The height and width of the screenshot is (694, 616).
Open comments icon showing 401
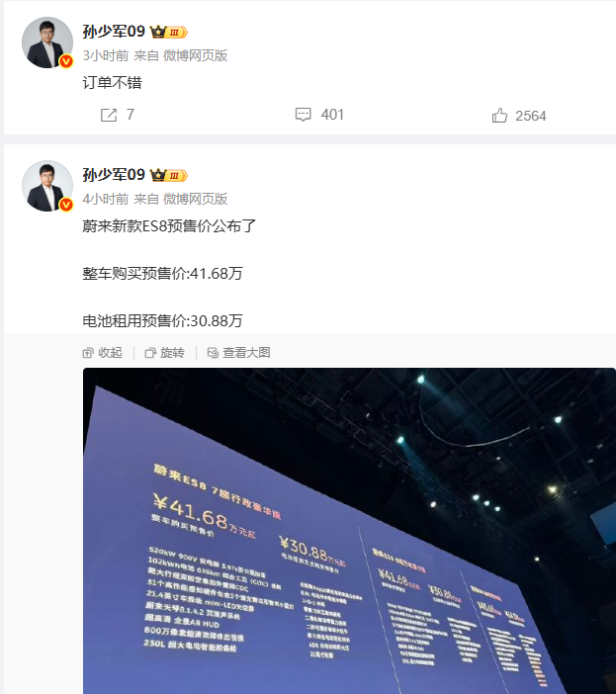click(x=304, y=115)
